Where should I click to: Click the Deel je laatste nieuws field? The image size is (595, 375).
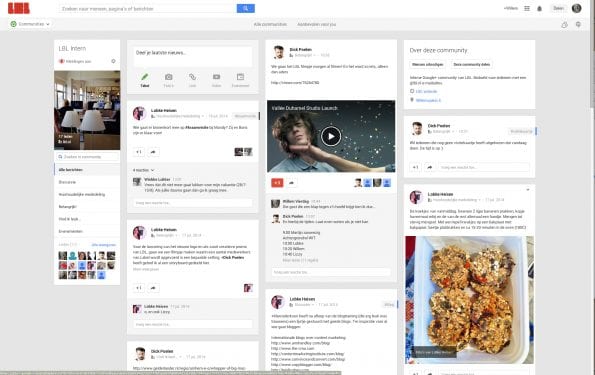[193, 55]
